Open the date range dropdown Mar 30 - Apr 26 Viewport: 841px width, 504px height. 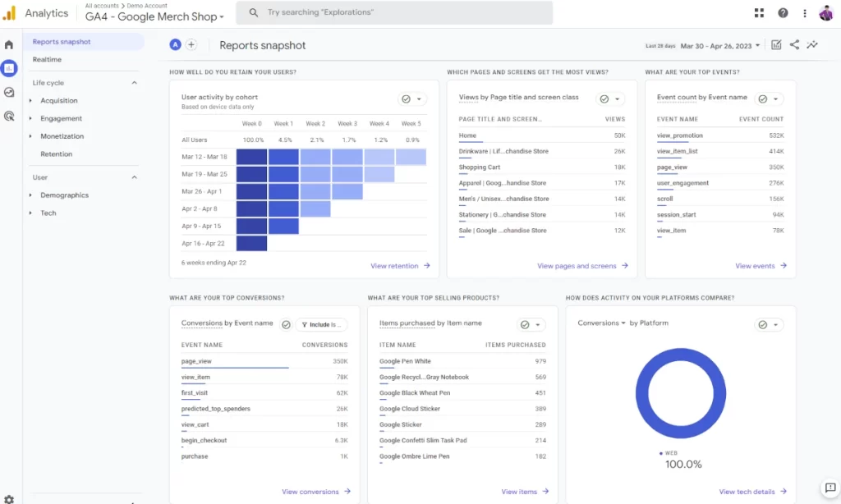[720, 46]
